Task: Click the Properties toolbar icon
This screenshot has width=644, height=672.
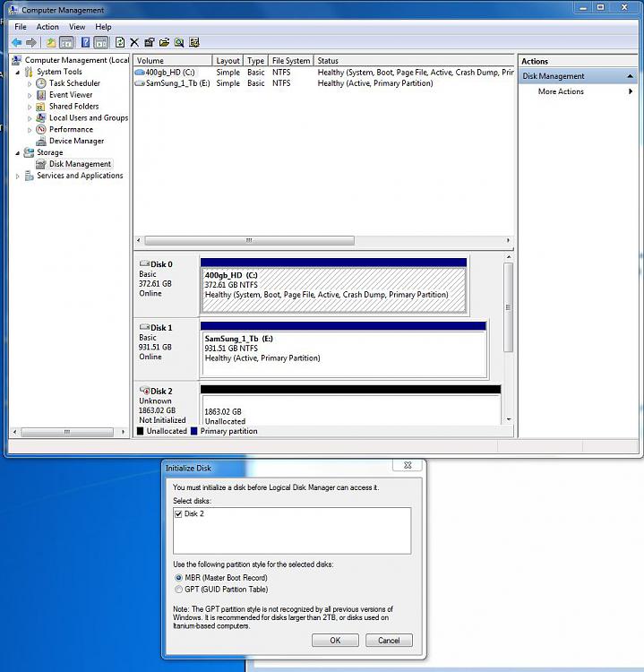Action: pyautogui.click(x=149, y=42)
